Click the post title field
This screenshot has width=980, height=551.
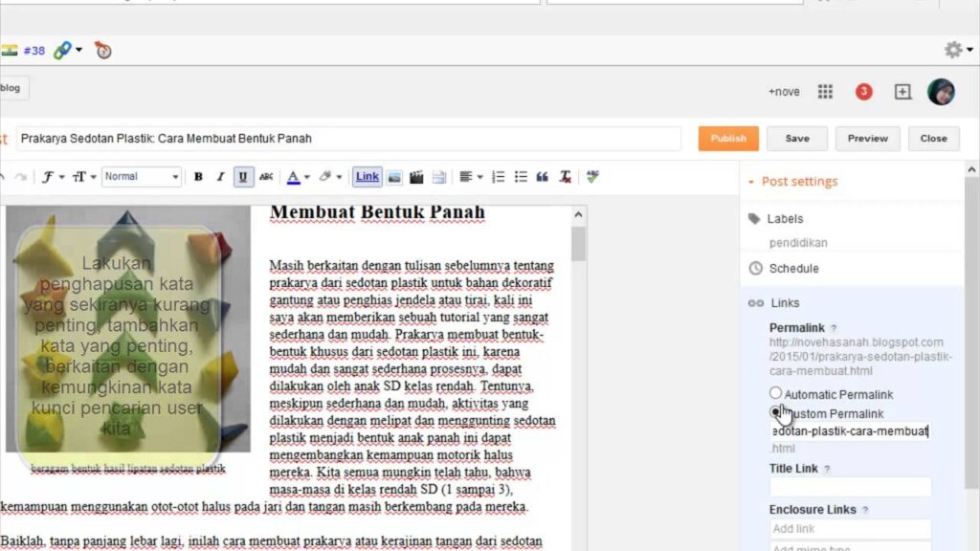point(348,139)
